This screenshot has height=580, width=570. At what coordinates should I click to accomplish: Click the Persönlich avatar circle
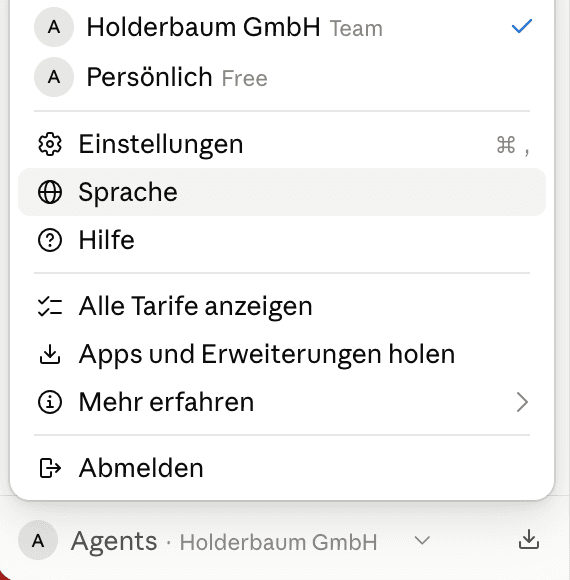[54, 77]
